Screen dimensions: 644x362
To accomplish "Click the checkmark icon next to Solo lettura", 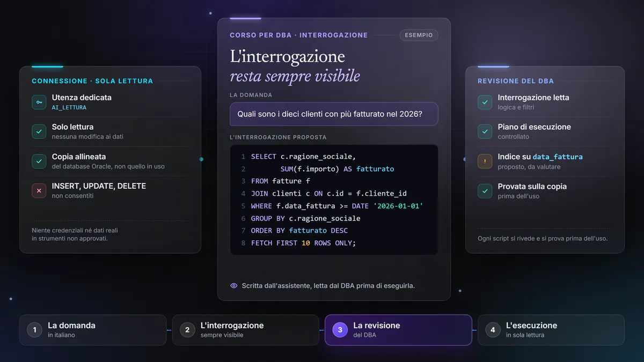I will click(39, 131).
